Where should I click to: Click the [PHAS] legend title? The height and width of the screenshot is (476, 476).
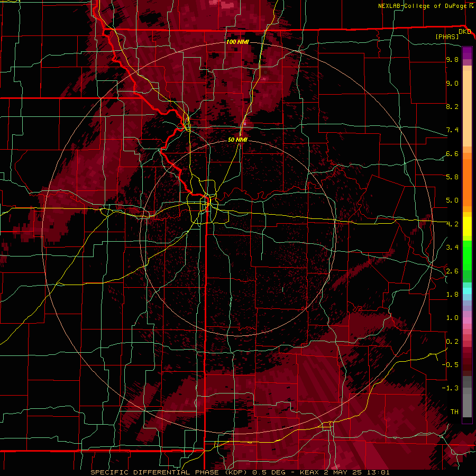(447, 37)
